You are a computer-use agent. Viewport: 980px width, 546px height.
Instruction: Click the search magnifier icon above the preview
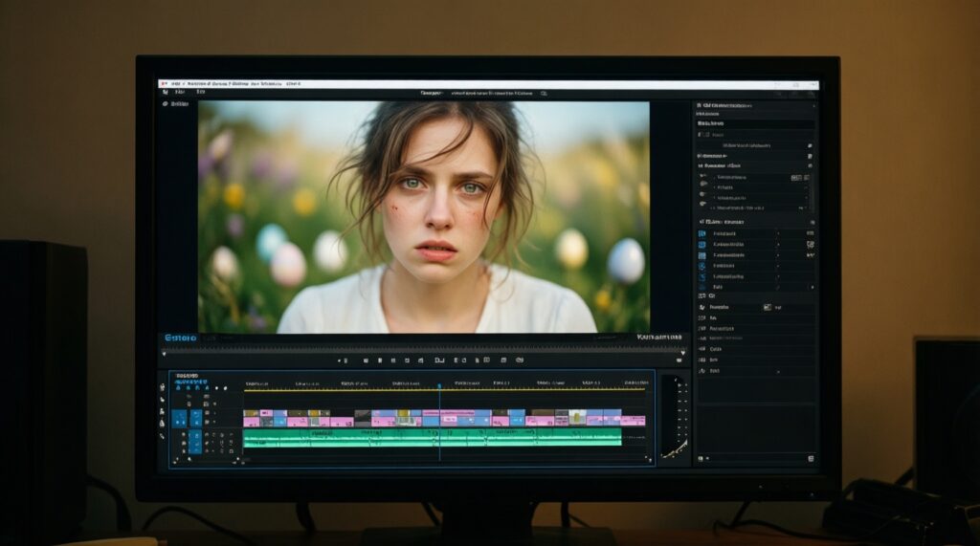coord(544,94)
